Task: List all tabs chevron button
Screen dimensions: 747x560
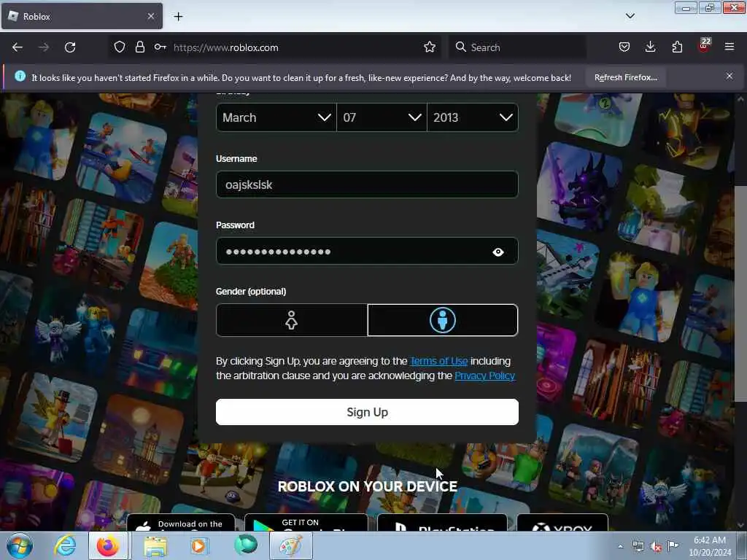Action: click(630, 16)
